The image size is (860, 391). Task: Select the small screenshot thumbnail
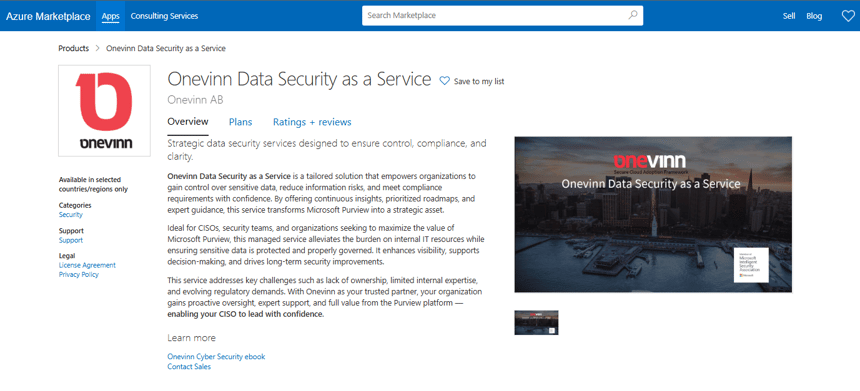click(536, 322)
